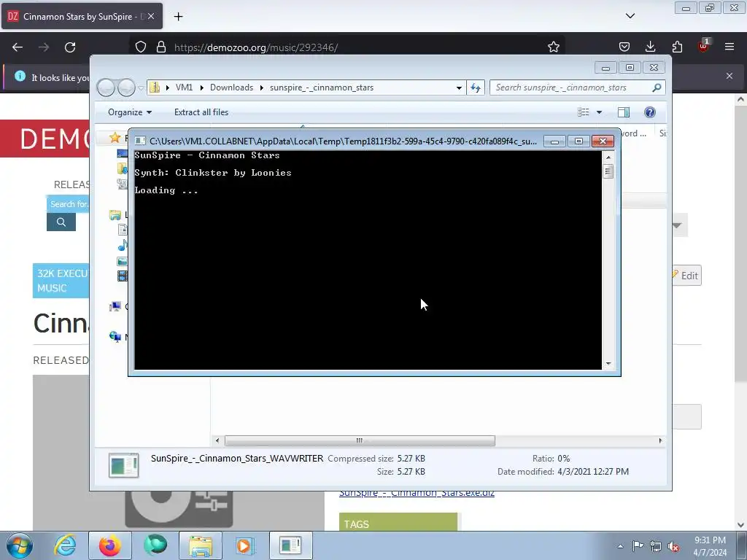The width and height of the screenshot is (747, 560).
Task: Click the Action Center flag icon
Action: 638,546
